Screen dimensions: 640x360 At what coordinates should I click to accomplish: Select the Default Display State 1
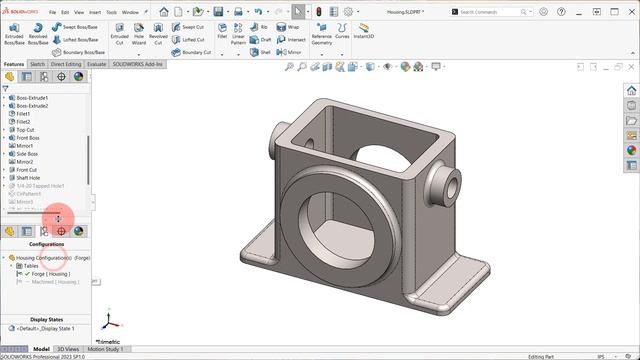coord(41,329)
